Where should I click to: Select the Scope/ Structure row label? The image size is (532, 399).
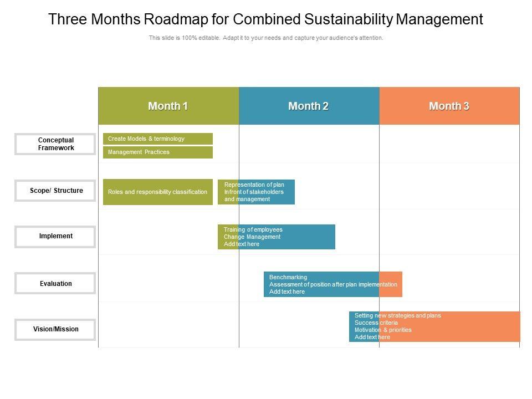[x=55, y=191]
